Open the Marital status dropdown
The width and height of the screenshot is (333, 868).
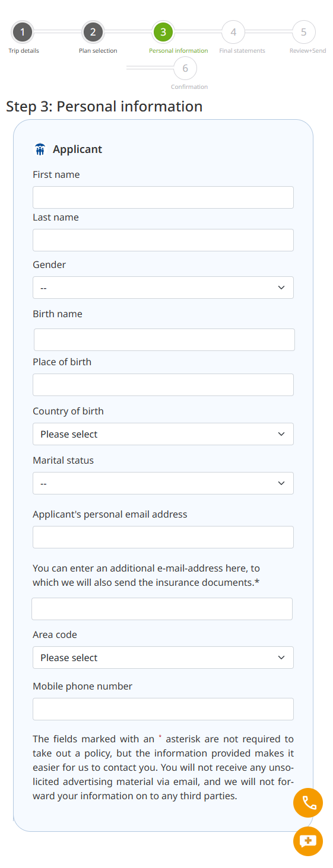pyautogui.click(x=163, y=483)
